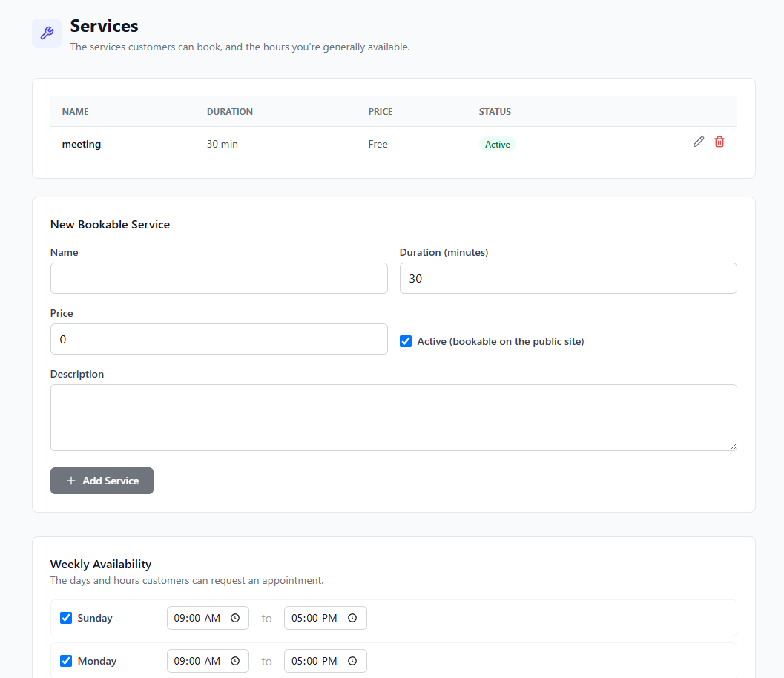Delete the meeting service with trash icon
The image size is (784, 678).
pos(719,142)
